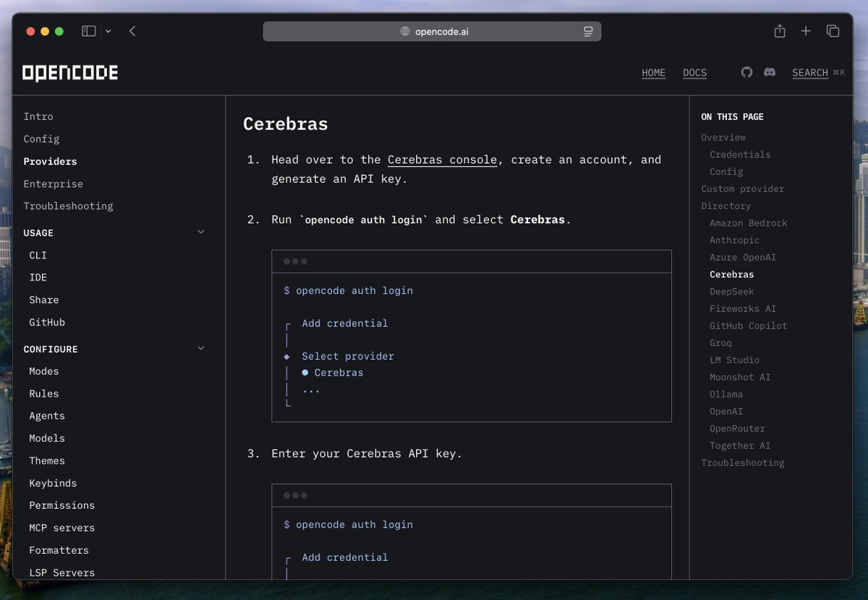Select Providers in the sidebar

point(50,161)
